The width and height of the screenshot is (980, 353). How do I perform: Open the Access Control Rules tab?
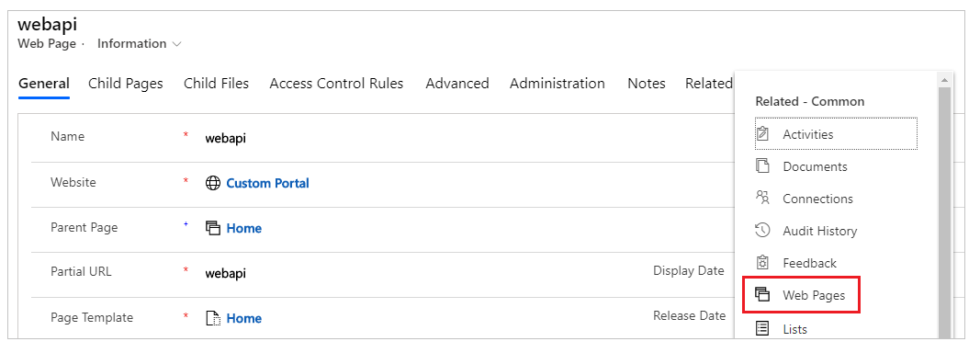coord(336,84)
